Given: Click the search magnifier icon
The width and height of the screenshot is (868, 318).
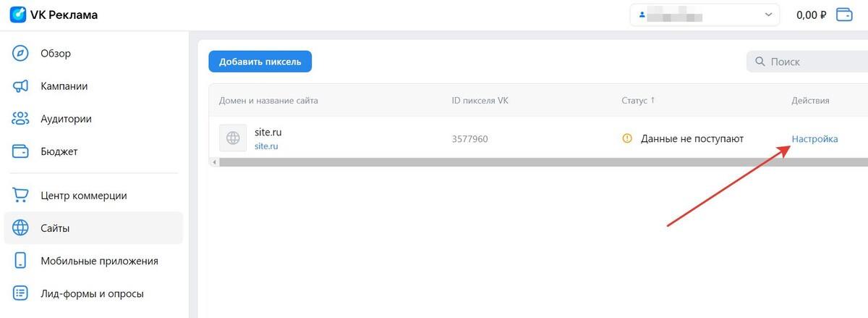Looking at the screenshot, I should 760,62.
